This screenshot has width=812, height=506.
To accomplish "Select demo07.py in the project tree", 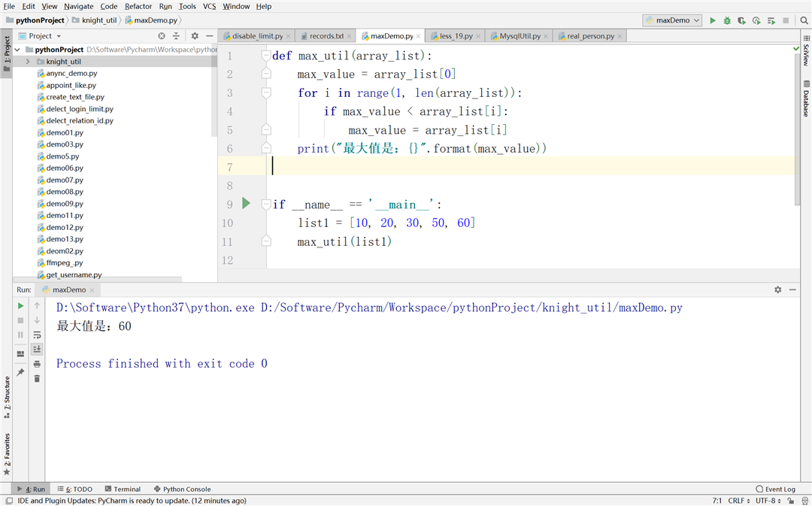I will click(x=65, y=180).
